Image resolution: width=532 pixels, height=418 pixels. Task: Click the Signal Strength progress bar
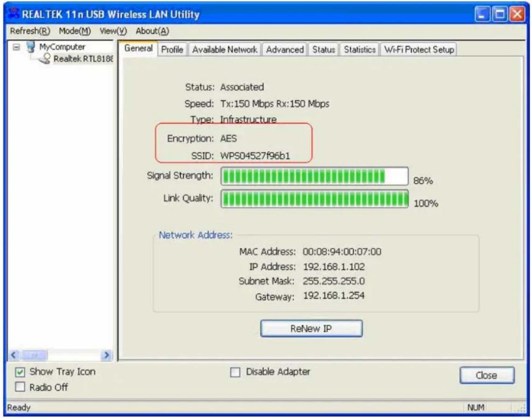click(x=315, y=176)
